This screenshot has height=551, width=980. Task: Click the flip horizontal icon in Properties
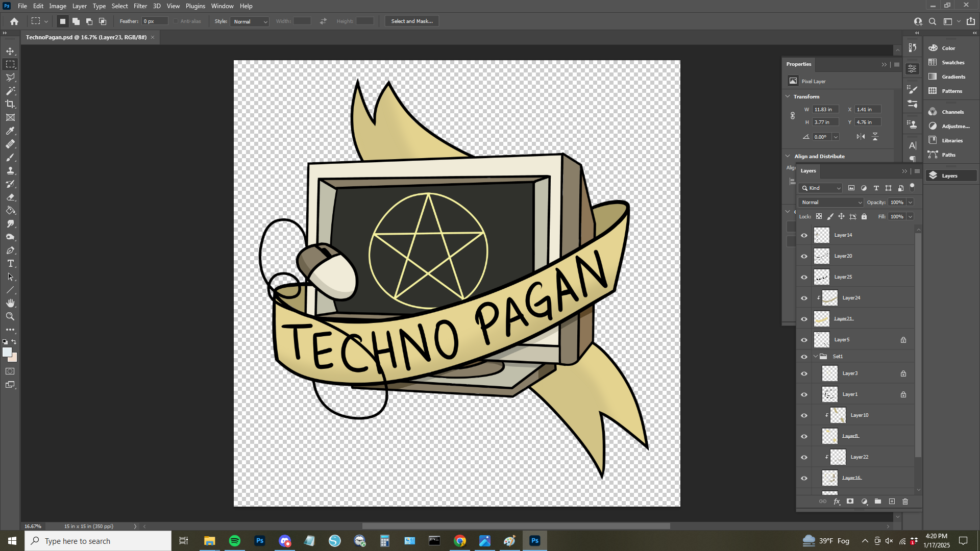point(861,136)
